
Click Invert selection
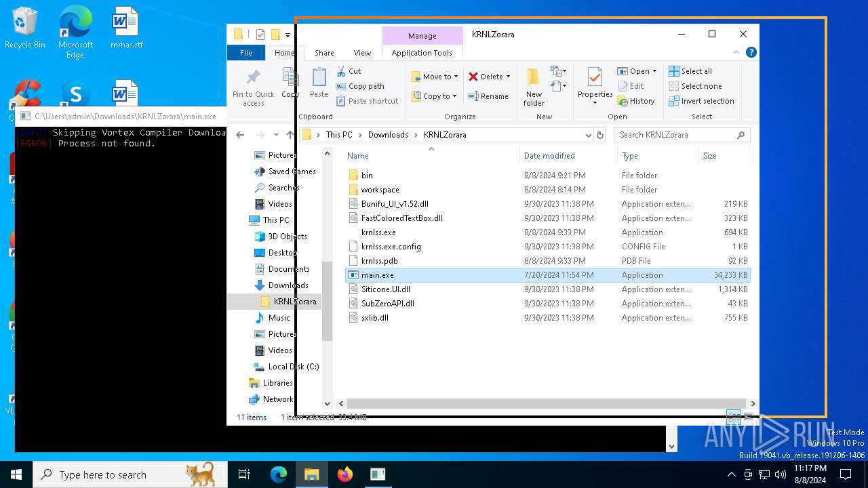point(701,101)
